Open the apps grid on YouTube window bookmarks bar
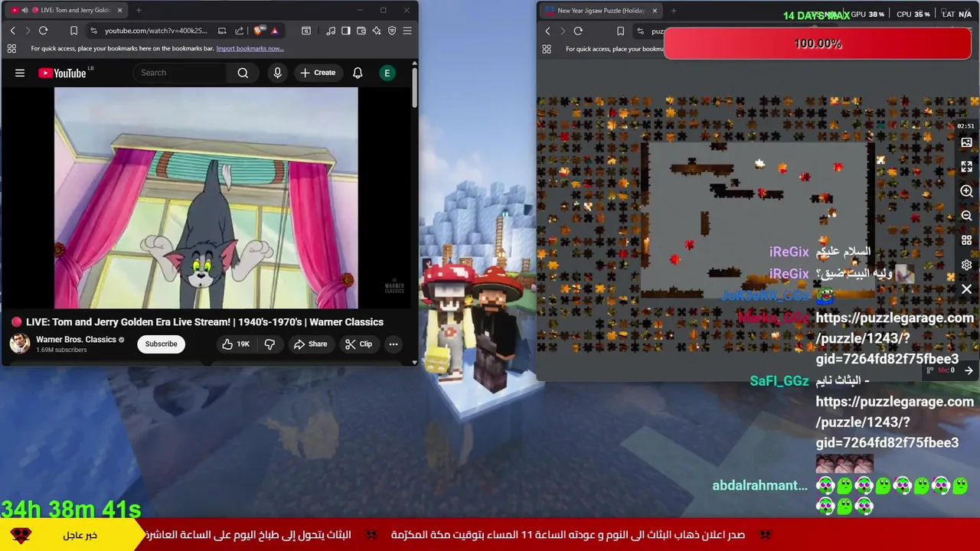This screenshot has height=551, width=980. tap(11, 48)
